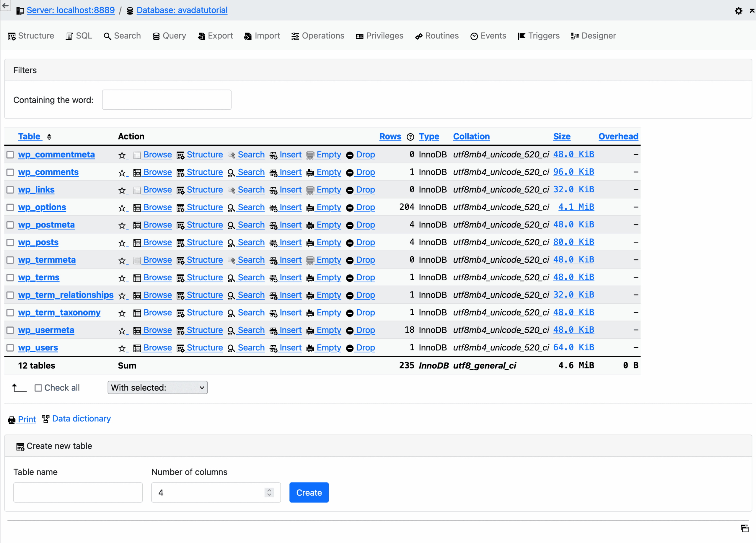Enable the Check all checkbox
The height and width of the screenshot is (543, 756).
(x=38, y=388)
